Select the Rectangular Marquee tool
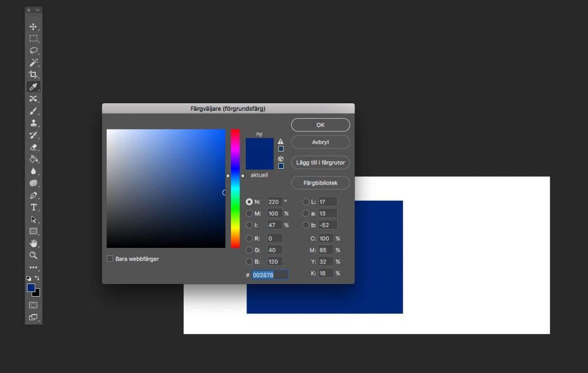This screenshot has height=373, width=588. [33, 38]
